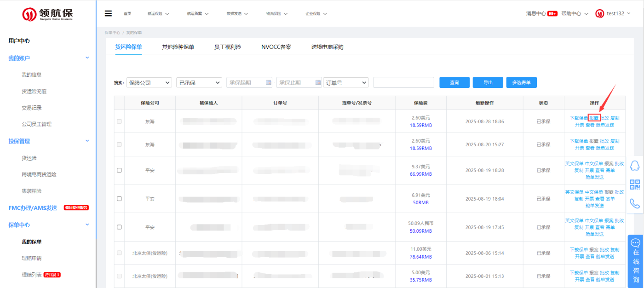Open calendar icon in 承保起期 field

269,82
